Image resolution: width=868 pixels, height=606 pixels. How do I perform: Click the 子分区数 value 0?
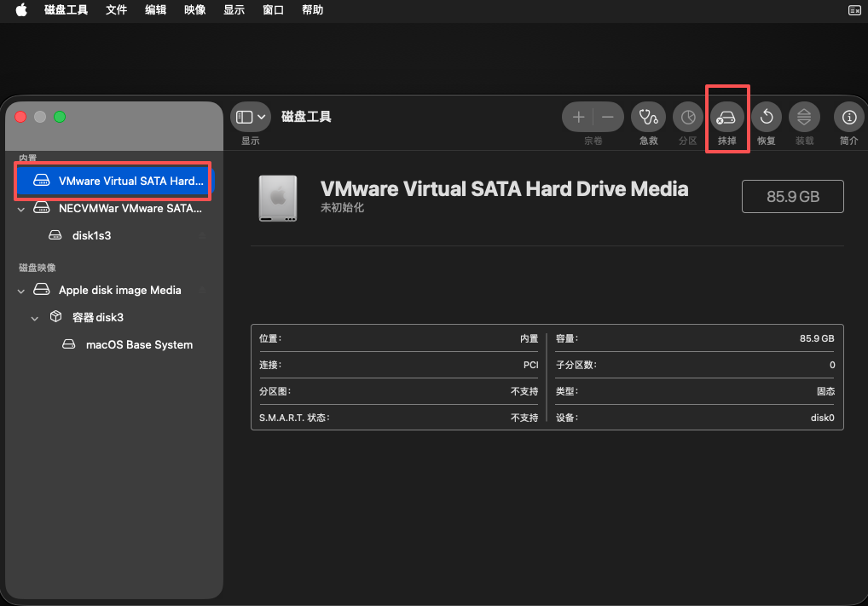tap(832, 365)
